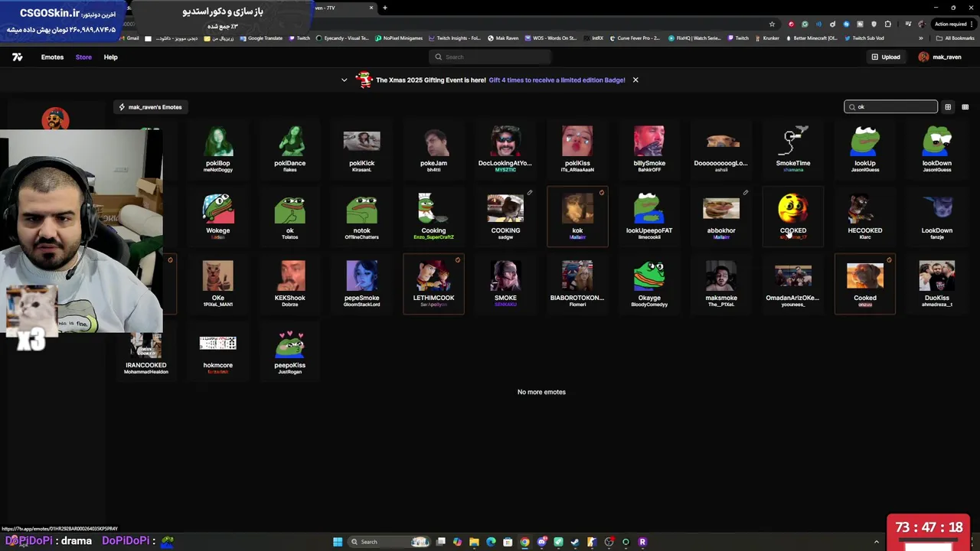Open the kok emote
Viewport: 980px width, 551px height.
point(577,217)
